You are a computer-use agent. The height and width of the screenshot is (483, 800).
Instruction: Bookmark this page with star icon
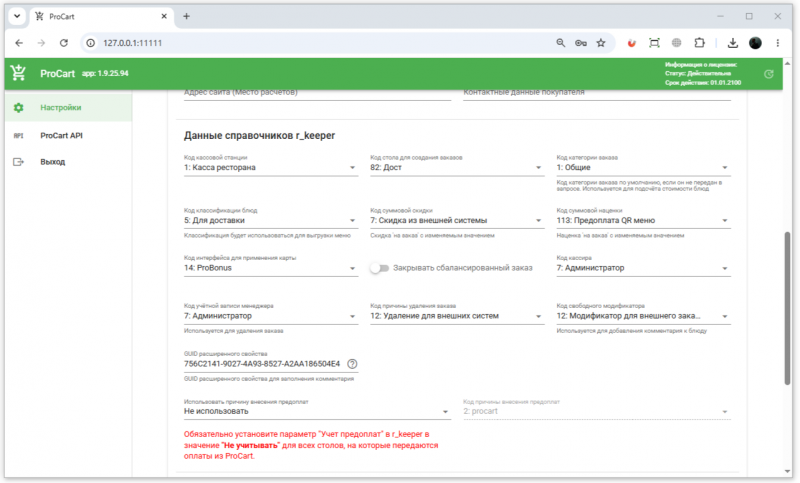[601, 43]
